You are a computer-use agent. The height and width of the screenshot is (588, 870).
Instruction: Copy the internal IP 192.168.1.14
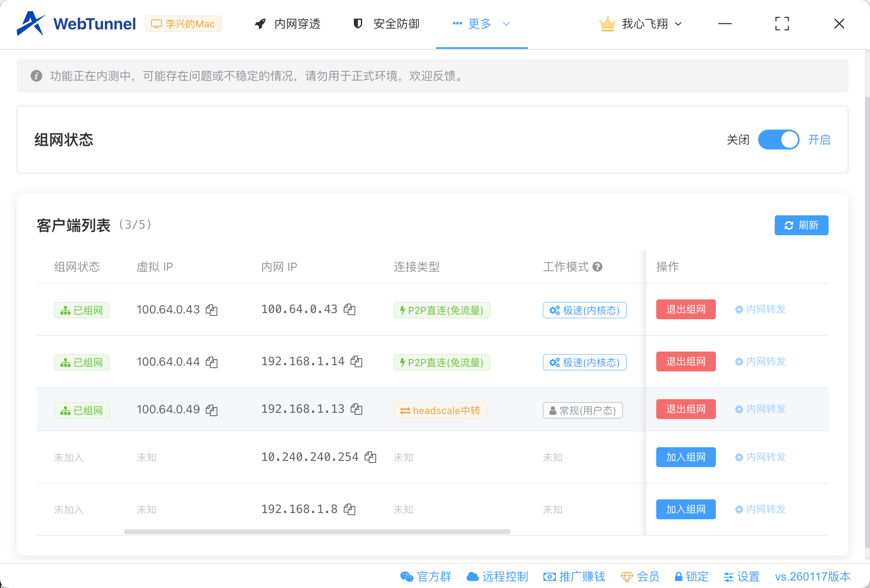pyautogui.click(x=357, y=361)
